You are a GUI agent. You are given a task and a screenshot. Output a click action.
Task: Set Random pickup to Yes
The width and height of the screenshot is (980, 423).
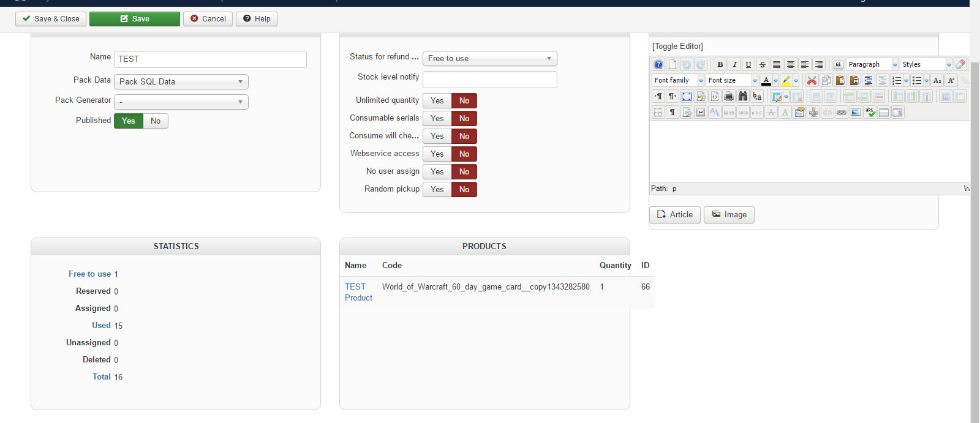click(437, 189)
